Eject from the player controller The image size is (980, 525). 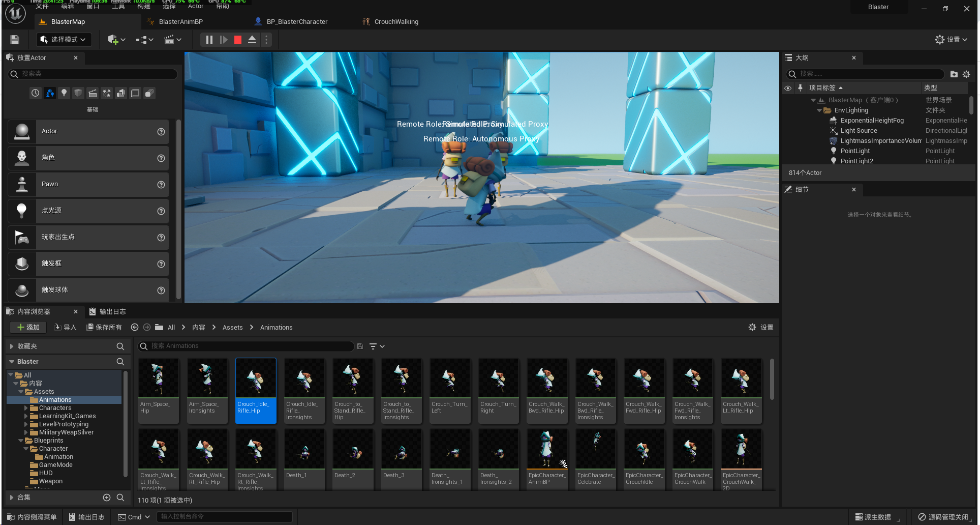(x=252, y=40)
